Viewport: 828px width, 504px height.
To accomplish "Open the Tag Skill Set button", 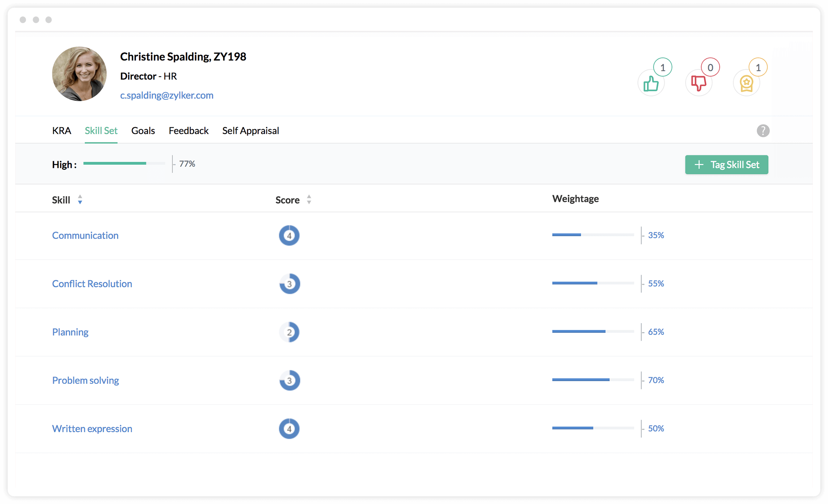I will pos(727,164).
